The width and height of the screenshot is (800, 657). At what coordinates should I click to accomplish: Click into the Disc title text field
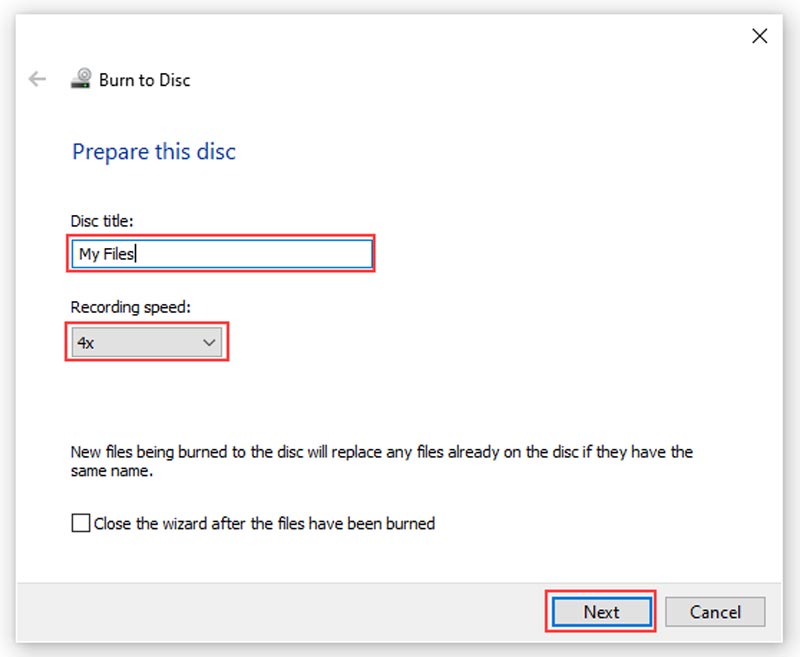[x=250, y=254]
